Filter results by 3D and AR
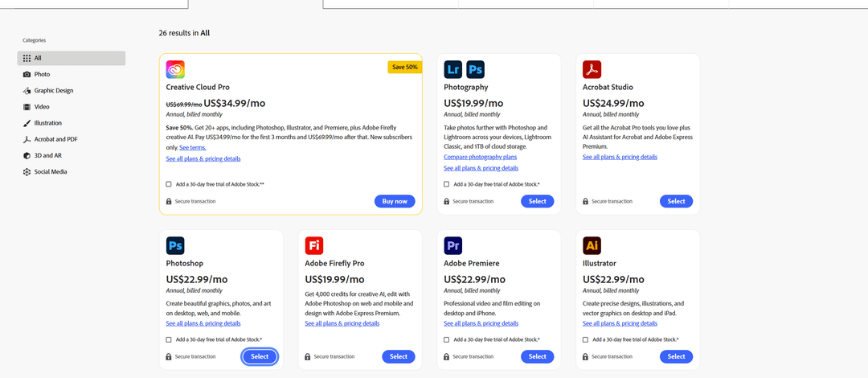This screenshot has width=868, height=378. click(x=72, y=156)
